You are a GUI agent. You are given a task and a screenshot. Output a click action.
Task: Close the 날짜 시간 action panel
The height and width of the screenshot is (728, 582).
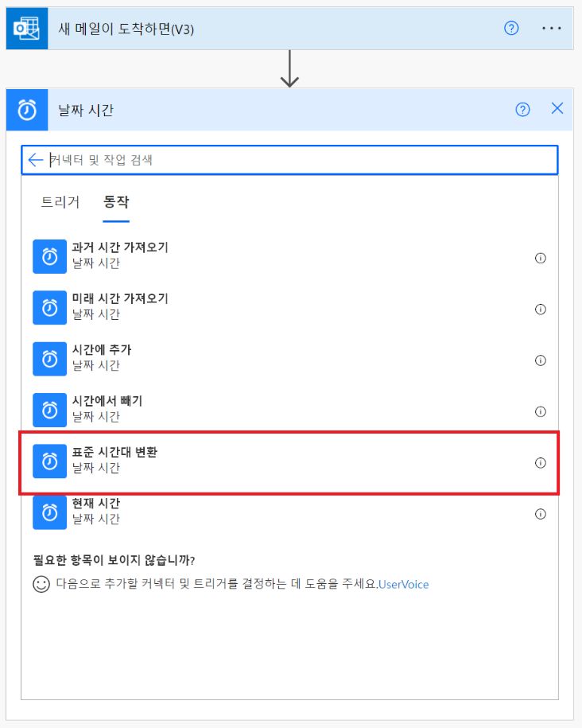click(557, 109)
